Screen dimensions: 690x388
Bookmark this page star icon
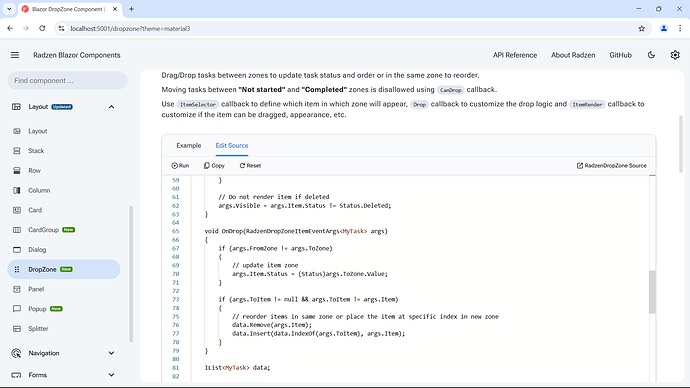642,29
